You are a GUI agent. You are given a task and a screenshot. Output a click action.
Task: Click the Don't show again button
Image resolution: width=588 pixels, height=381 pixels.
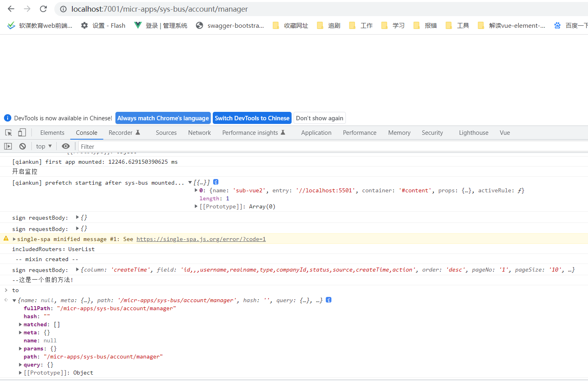pyautogui.click(x=319, y=117)
